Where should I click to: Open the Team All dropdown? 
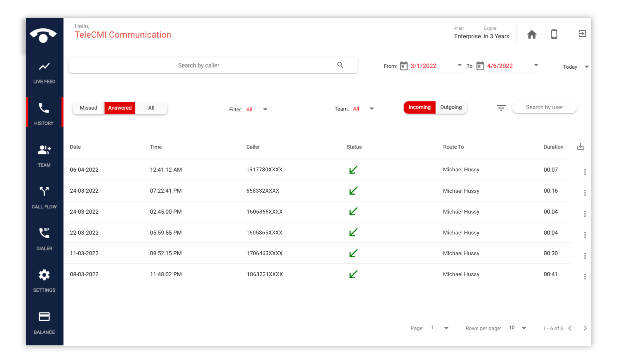pyautogui.click(x=363, y=109)
